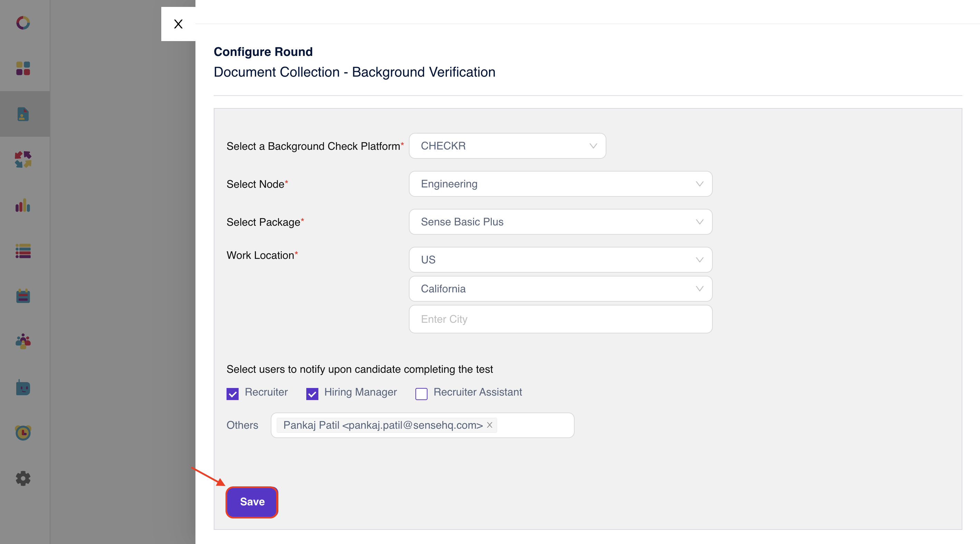The width and height of the screenshot is (980, 544).
Task: Open the Select Package dropdown showing Sense Basic Plus
Action: pos(560,222)
